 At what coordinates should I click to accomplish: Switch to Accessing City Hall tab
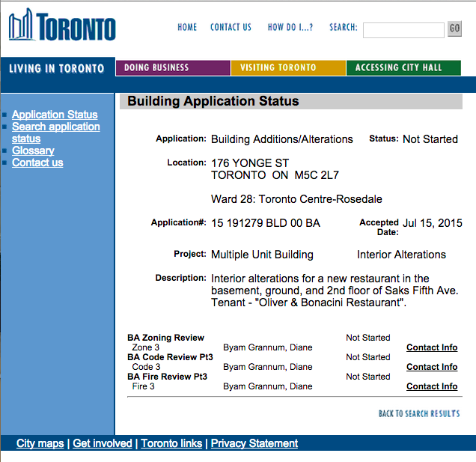(403, 67)
